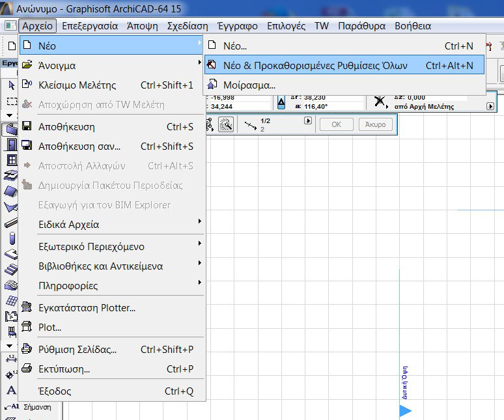Choose Μοίρασμα... in submenu

pyautogui.click(x=344, y=85)
